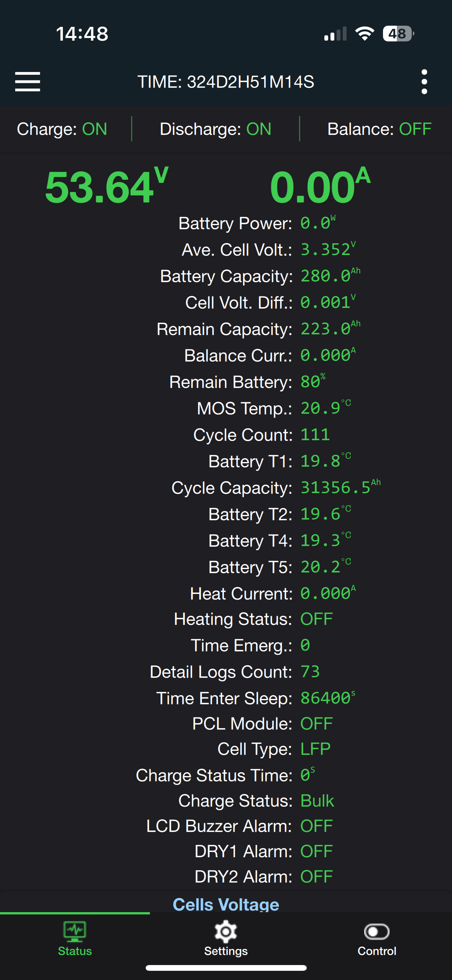Screen dimensions: 452x980
Task: Tap the Wi-Fi status icon
Action: click(365, 34)
